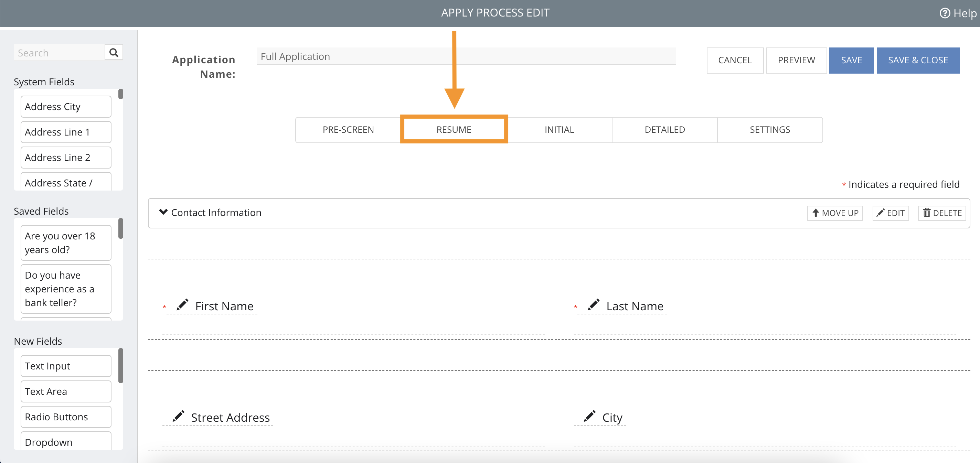Click the search magnifier icon
The image size is (980, 463).
point(114,53)
